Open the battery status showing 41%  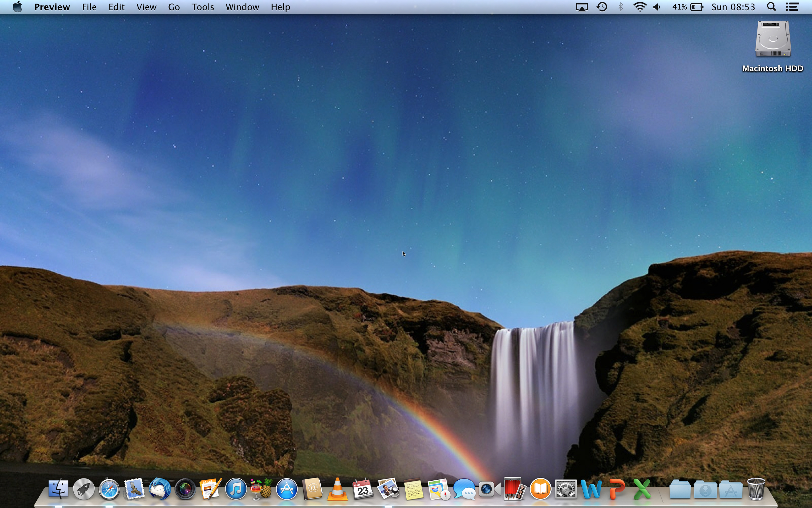pyautogui.click(x=688, y=7)
